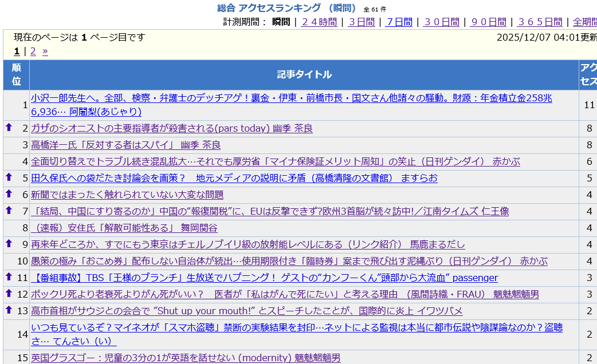Open the 高橋洋一氏「反対する者はスパイ」 article
This screenshot has width=597, height=364.
pos(125,145)
